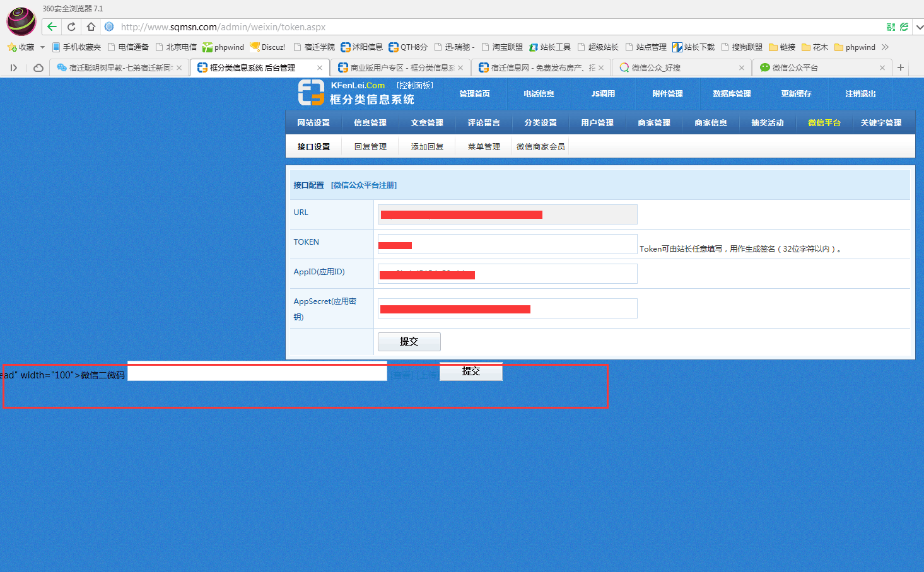This screenshot has width=924, height=572.
Task: Click the cloud tab restore icon
Action: click(x=38, y=67)
